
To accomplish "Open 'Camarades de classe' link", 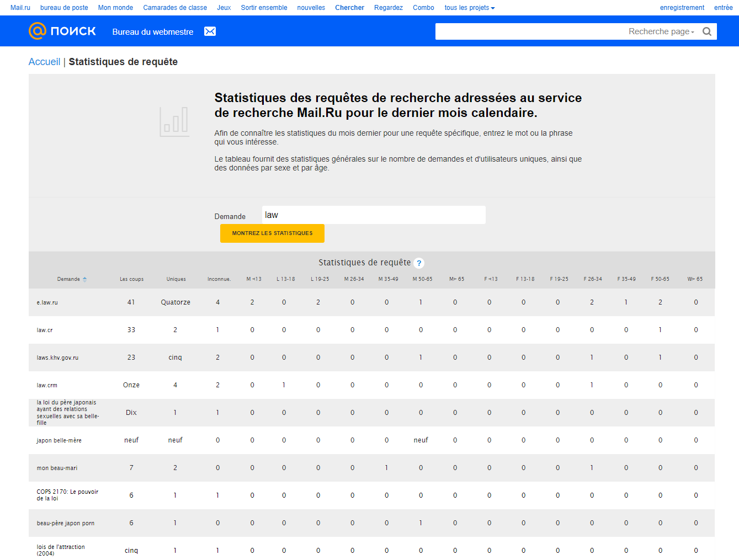I will 175,8.
